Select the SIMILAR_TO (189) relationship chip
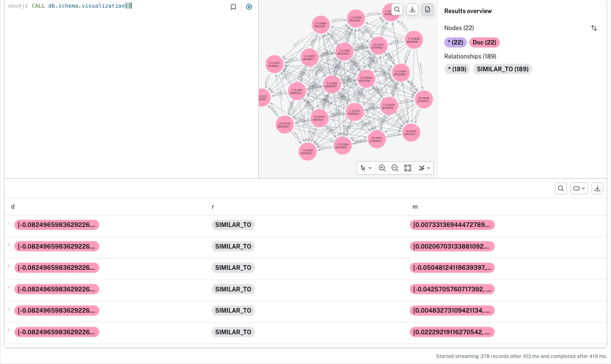 click(503, 69)
